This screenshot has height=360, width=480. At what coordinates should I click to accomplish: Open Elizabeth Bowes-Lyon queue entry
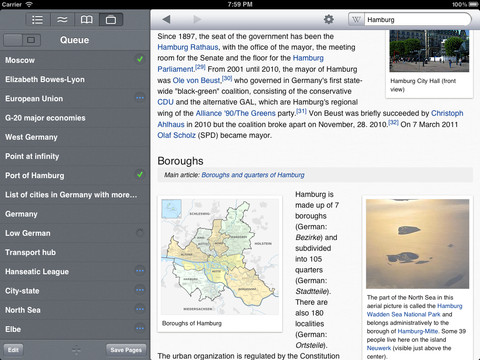(75, 79)
